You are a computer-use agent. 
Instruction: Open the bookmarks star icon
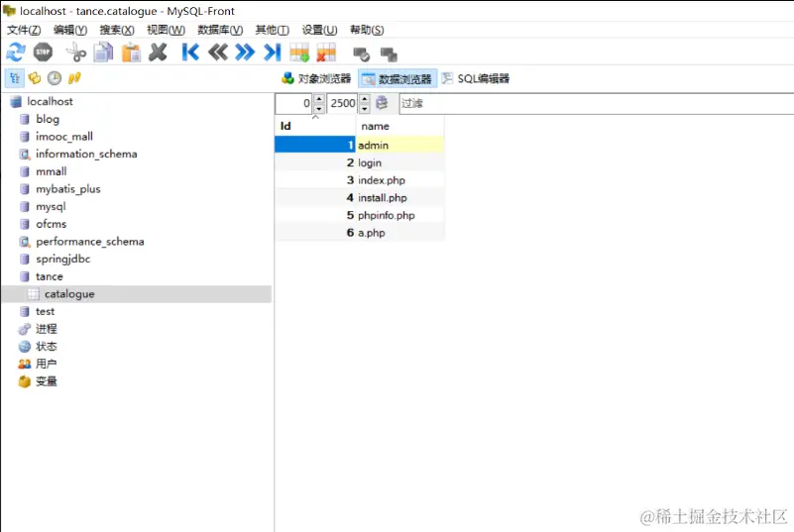point(35,78)
